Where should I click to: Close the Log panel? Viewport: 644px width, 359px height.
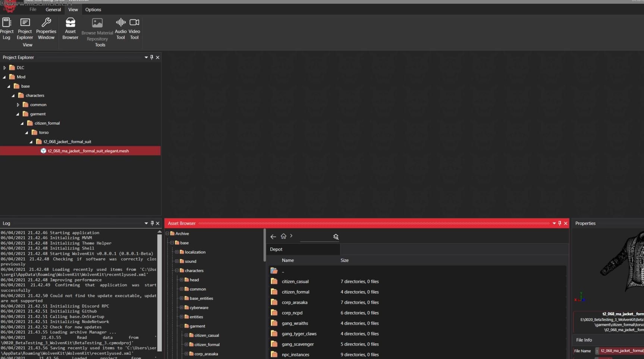157,223
